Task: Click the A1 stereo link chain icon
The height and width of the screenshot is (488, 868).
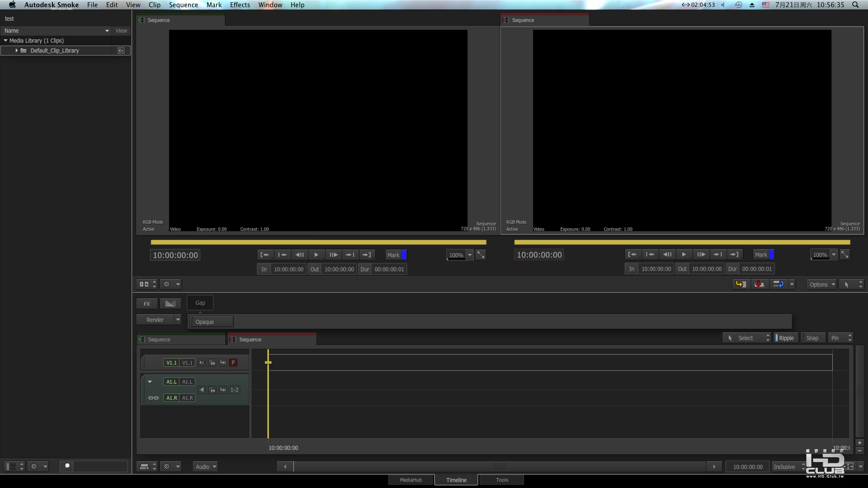Action: (x=153, y=398)
